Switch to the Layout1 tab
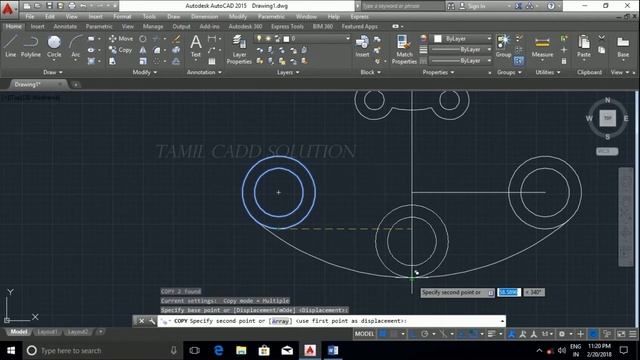The height and width of the screenshot is (360, 640). (x=47, y=332)
